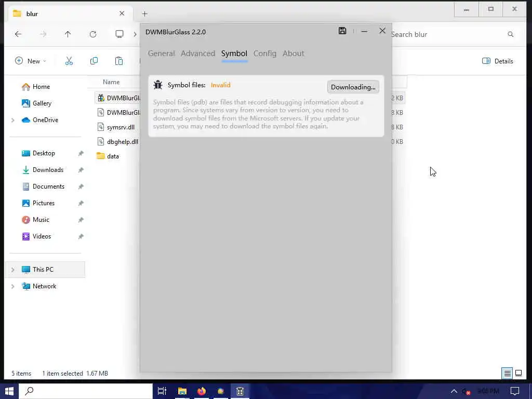Paste from clipboard in Explorer
This screenshot has width=532, height=399.
coord(119,61)
